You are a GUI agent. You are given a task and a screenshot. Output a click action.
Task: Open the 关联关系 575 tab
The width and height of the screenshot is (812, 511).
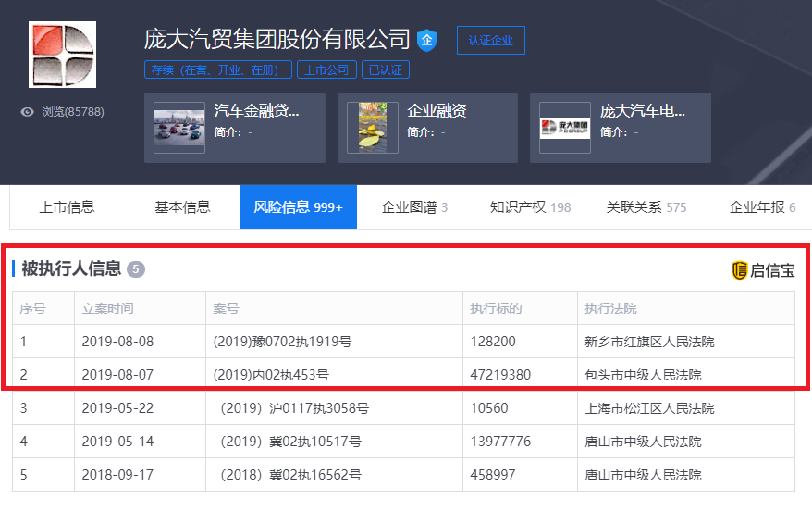click(646, 207)
